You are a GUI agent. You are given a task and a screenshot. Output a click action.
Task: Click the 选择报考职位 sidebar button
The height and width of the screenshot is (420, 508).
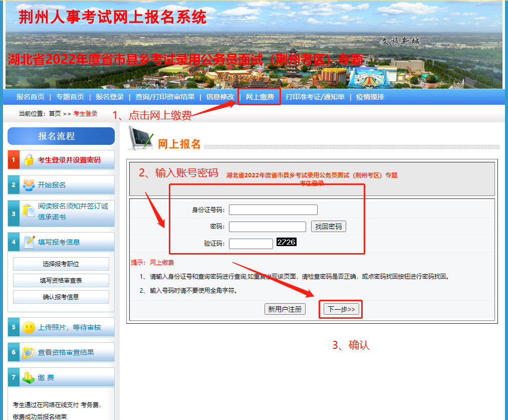61,264
